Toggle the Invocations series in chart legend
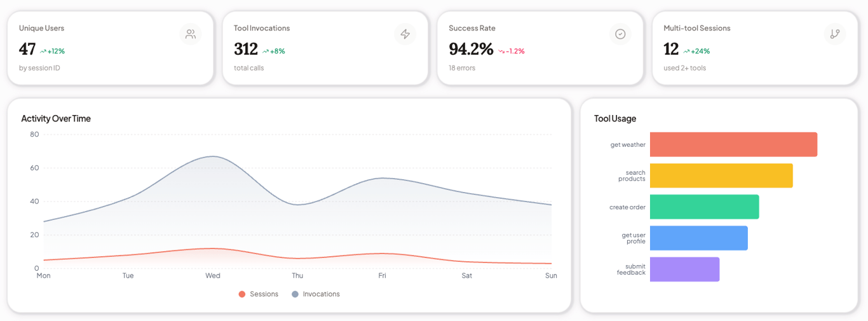This screenshot has width=868, height=321. (316, 294)
